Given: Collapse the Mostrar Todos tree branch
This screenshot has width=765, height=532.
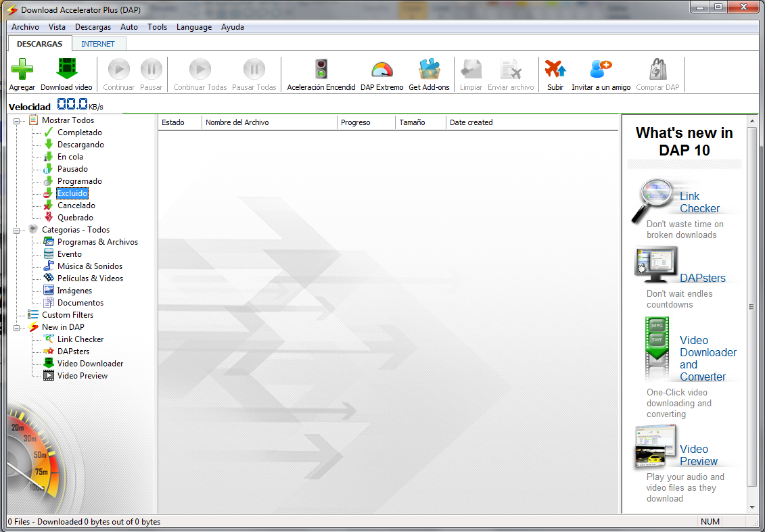Looking at the screenshot, I should point(15,120).
